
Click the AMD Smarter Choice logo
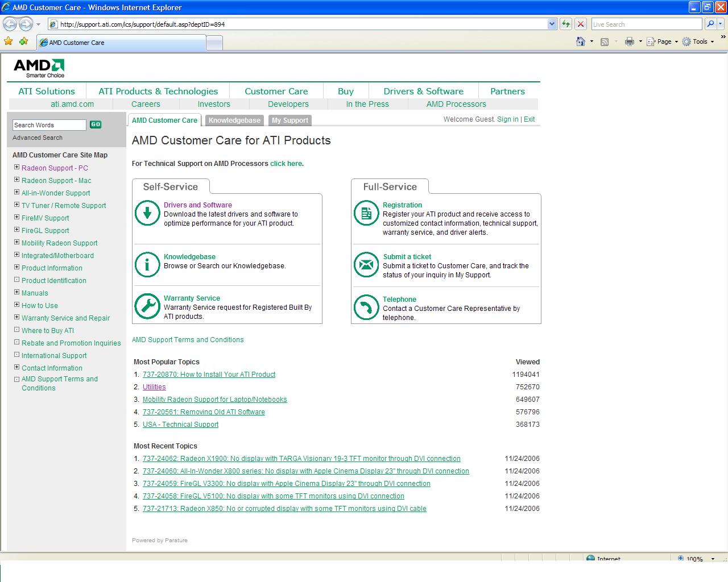(x=39, y=68)
